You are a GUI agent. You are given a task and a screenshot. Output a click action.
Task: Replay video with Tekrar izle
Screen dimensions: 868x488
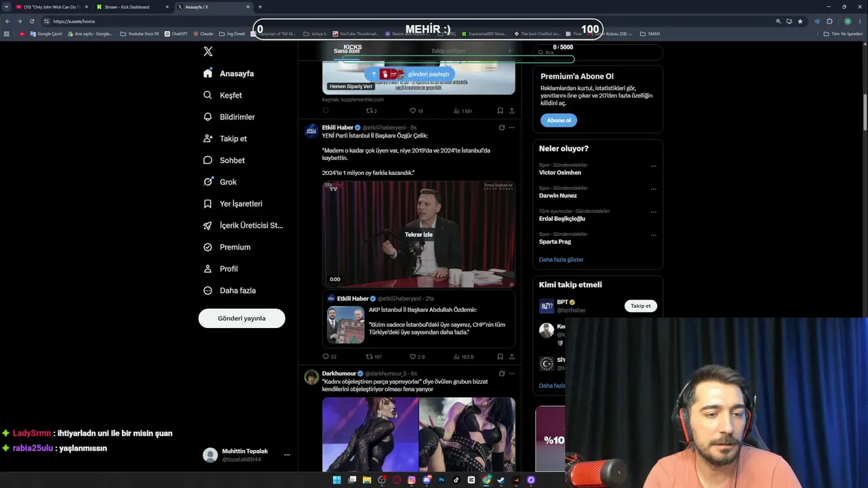[418, 235]
